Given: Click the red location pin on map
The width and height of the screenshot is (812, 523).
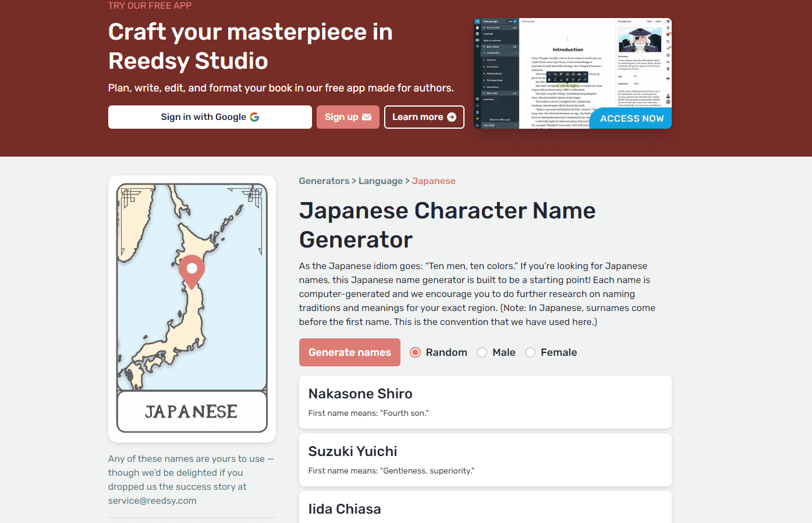Looking at the screenshot, I should pyautogui.click(x=192, y=272).
